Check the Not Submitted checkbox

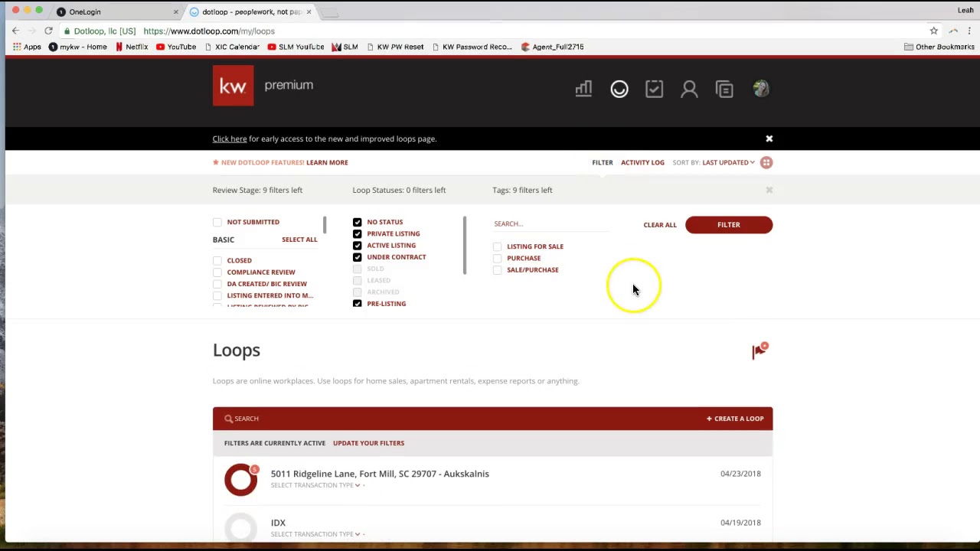click(217, 222)
